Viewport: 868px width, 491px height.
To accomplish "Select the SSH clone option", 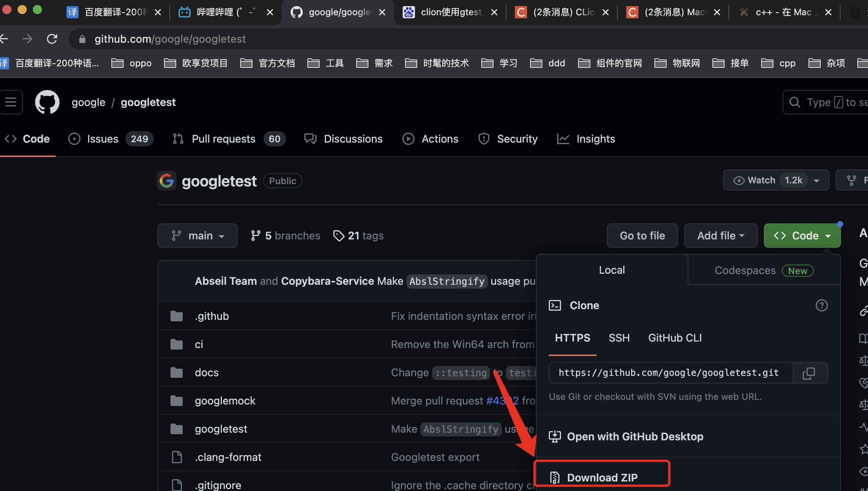I will point(619,338).
